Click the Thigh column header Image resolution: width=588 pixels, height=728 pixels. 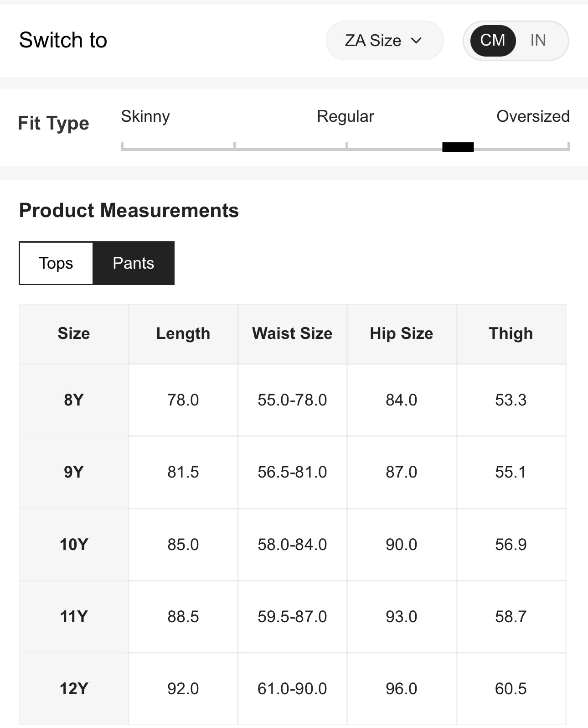click(511, 333)
